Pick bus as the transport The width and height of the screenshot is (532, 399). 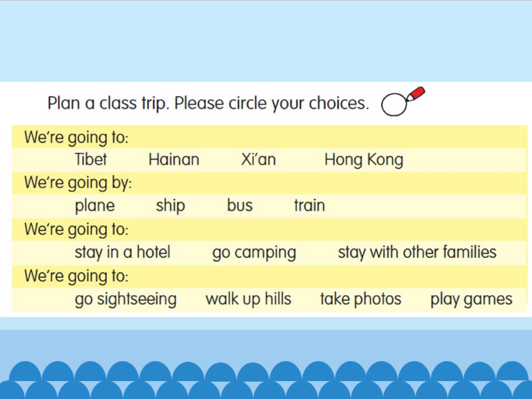(240, 206)
